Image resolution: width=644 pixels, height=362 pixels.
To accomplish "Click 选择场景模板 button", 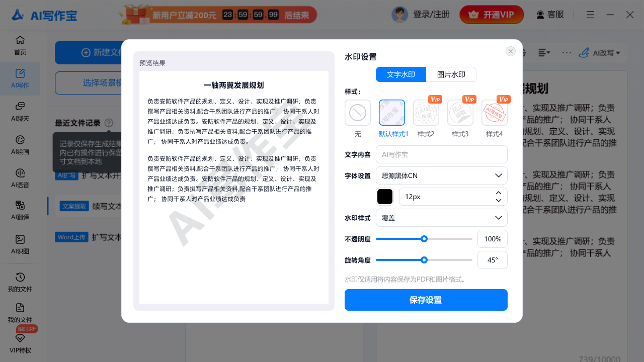I will (x=89, y=83).
